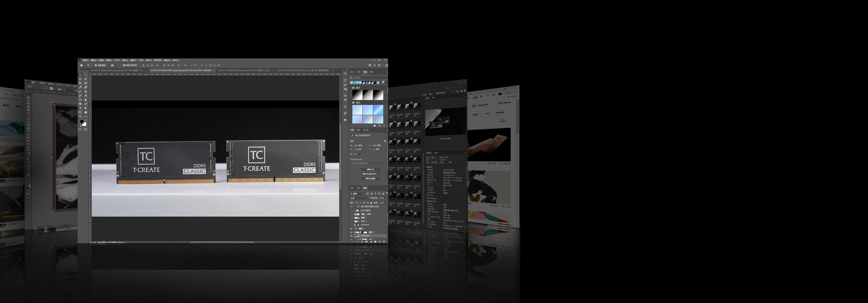
Task: Open the first menu bar item (F)
Action: coord(85,60)
